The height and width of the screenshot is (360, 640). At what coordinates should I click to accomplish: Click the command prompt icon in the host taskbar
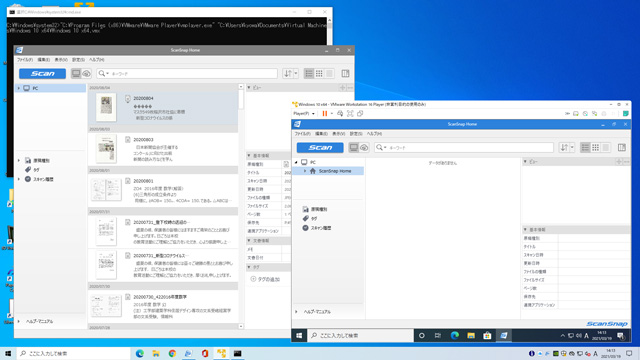tap(238, 353)
